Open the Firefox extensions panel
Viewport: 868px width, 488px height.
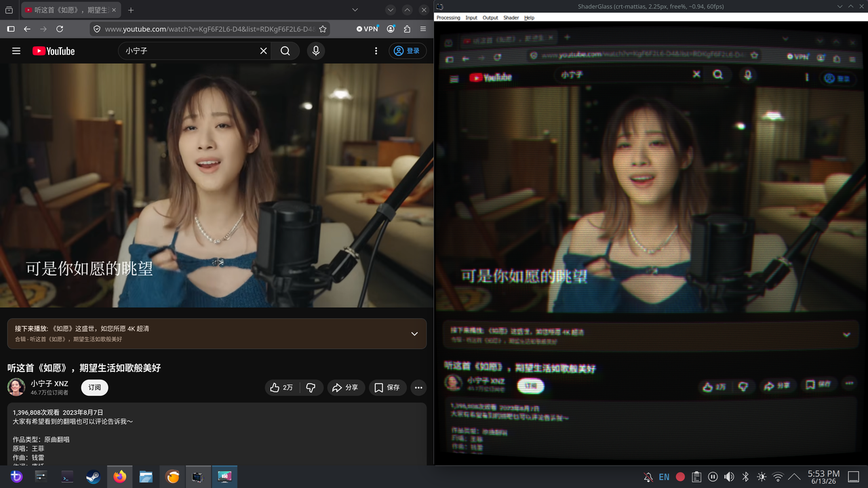click(407, 29)
